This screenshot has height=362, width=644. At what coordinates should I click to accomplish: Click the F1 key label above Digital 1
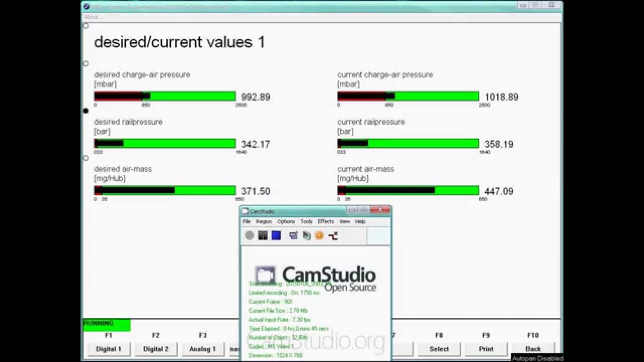point(108,335)
